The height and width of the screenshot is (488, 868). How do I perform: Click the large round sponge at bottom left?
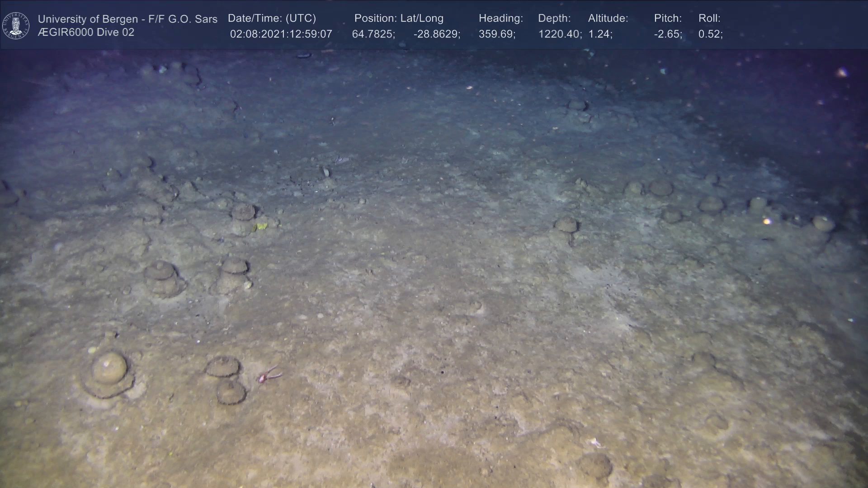click(109, 368)
